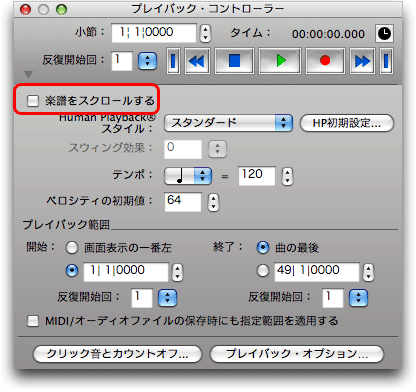Click the end range 49|1|0000 field

pos(317,272)
